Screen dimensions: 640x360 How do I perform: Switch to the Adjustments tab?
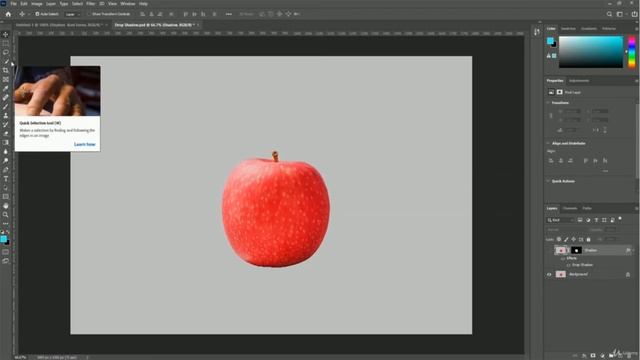(579, 80)
